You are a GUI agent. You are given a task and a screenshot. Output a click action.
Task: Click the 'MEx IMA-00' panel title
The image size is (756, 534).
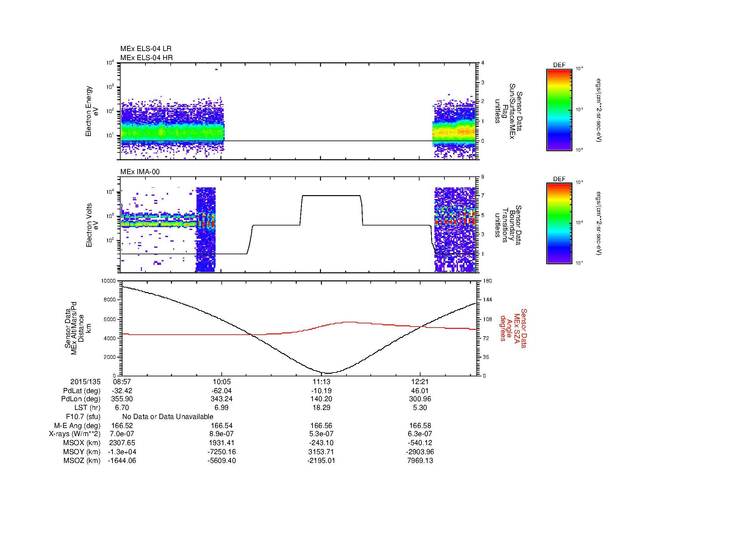click(x=140, y=172)
